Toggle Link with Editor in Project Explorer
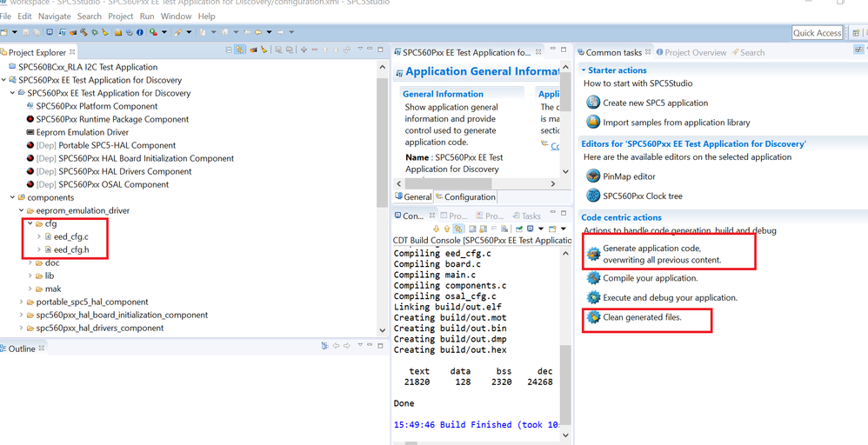The image size is (868, 445). coord(240,50)
